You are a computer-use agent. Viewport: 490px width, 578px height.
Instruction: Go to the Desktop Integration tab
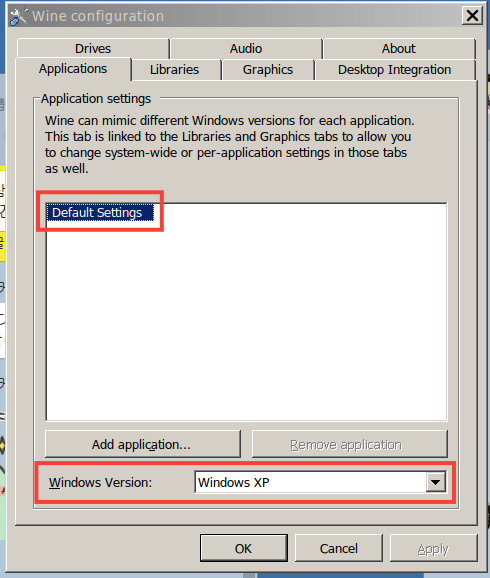tap(395, 70)
